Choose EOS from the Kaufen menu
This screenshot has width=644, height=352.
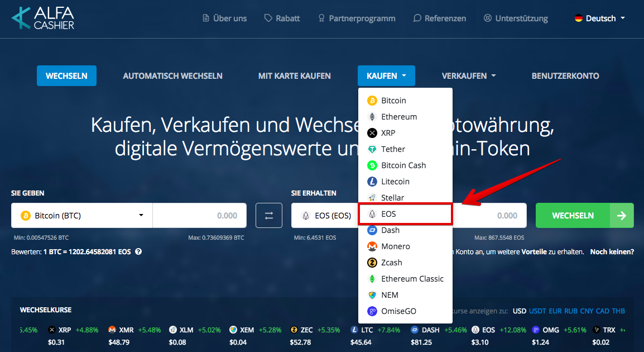click(x=405, y=214)
